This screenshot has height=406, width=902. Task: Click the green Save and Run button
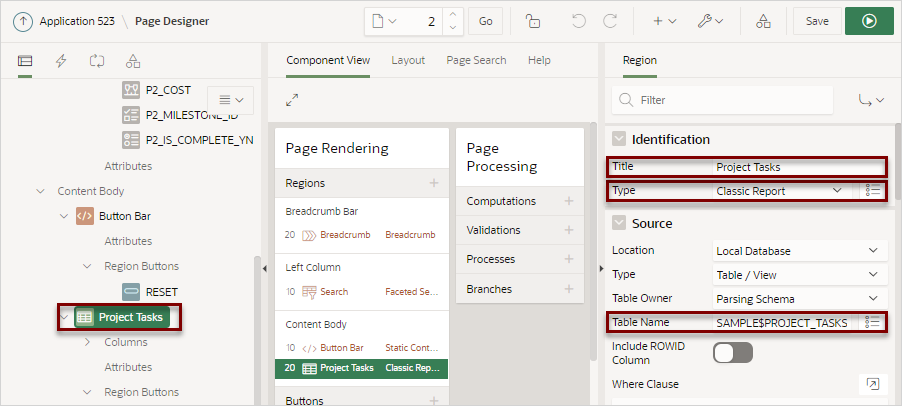869,21
